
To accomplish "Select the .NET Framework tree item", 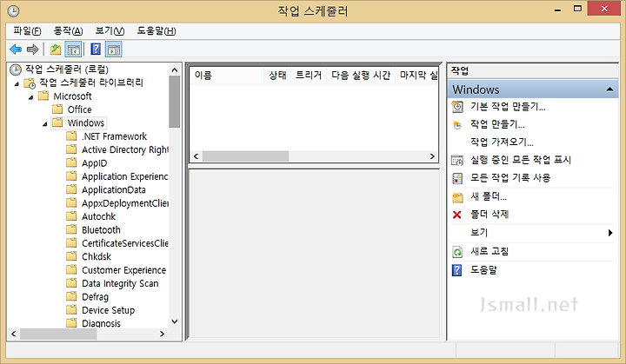I will 114,136.
